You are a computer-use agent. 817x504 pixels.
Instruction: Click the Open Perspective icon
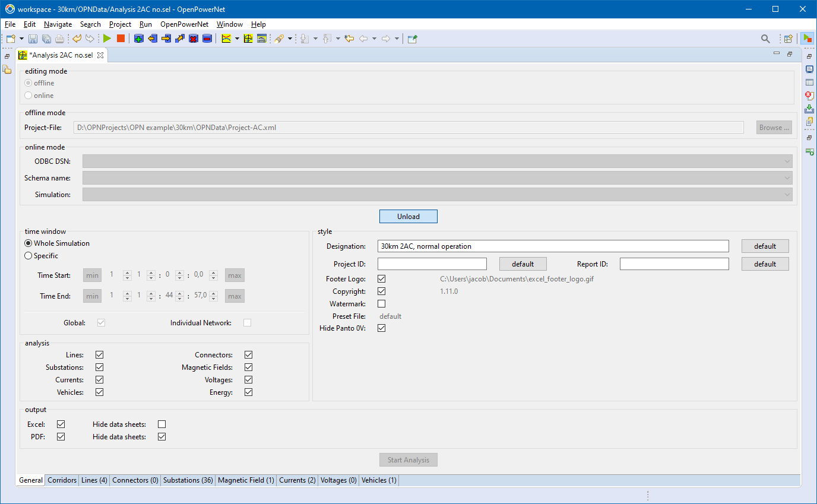[788, 39]
